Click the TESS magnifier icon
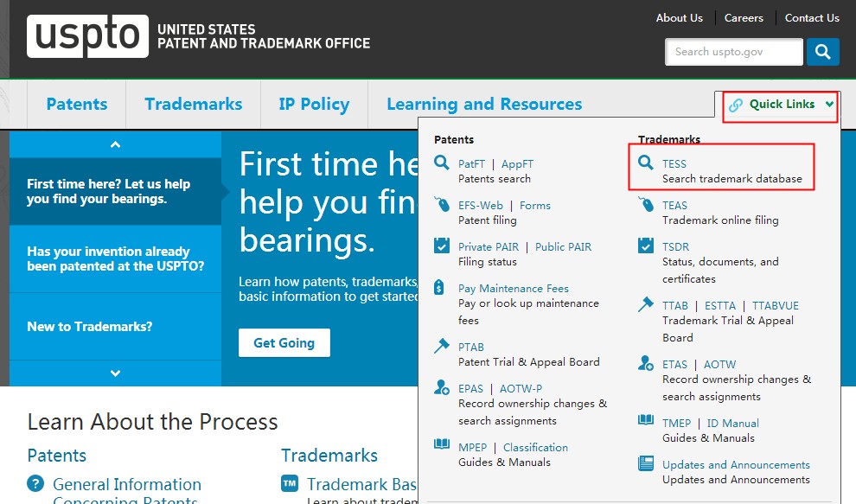This screenshot has width=856, height=504. pyautogui.click(x=646, y=163)
